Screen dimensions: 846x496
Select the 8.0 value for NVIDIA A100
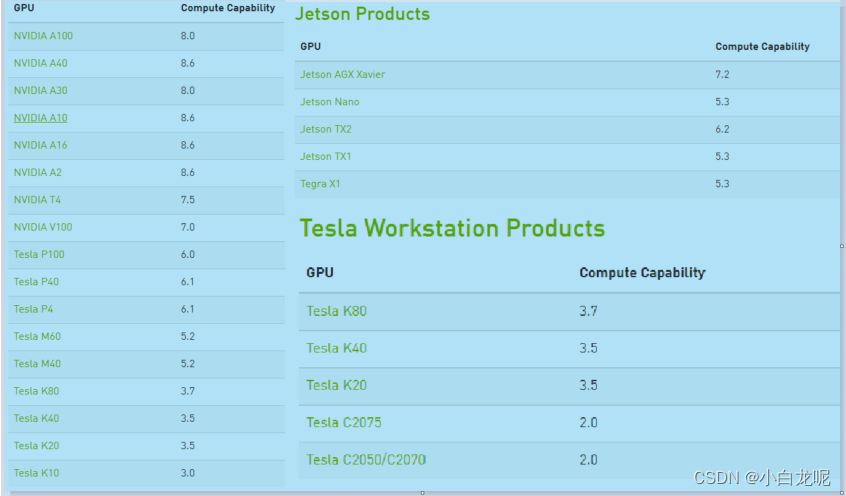coord(188,36)
